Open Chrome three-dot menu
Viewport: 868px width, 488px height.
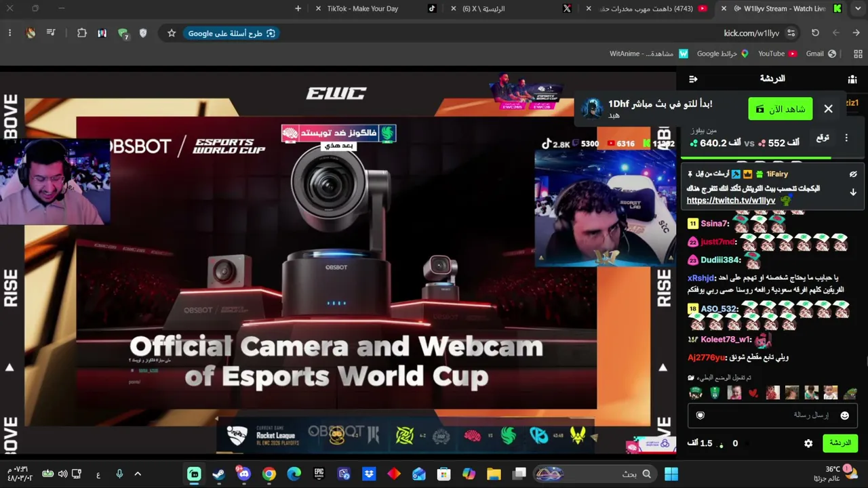coord(9,33)
